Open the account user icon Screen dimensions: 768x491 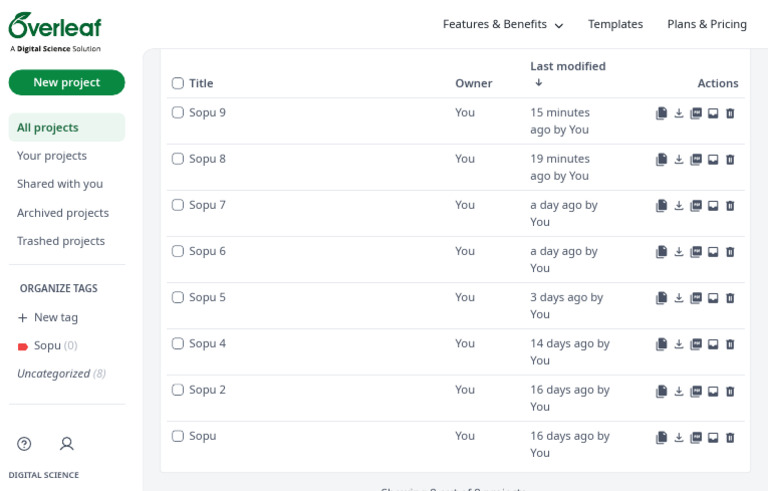[67, 444]
